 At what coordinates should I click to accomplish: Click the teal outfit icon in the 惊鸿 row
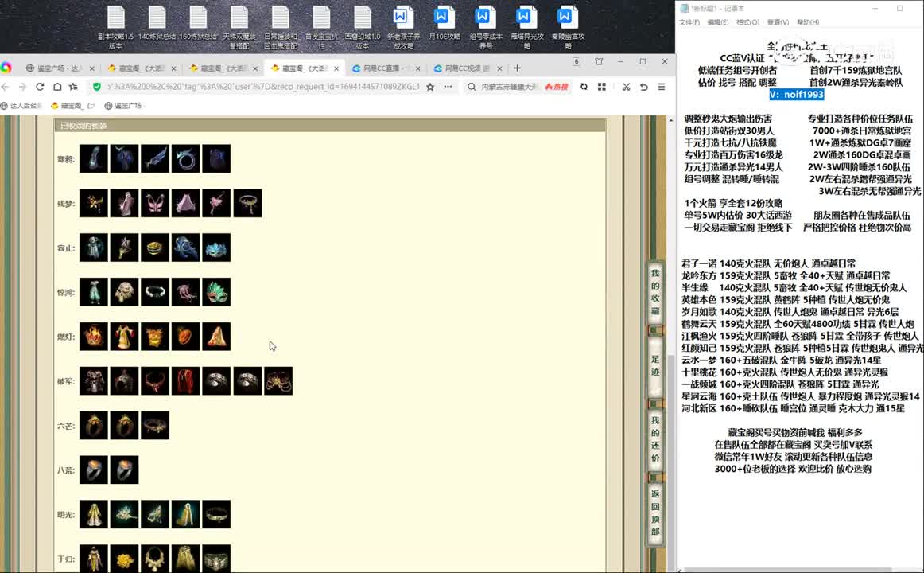coord(94,292)
